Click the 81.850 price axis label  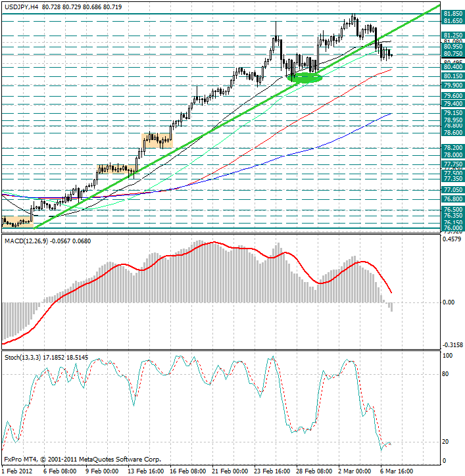(x=453, y=14)
